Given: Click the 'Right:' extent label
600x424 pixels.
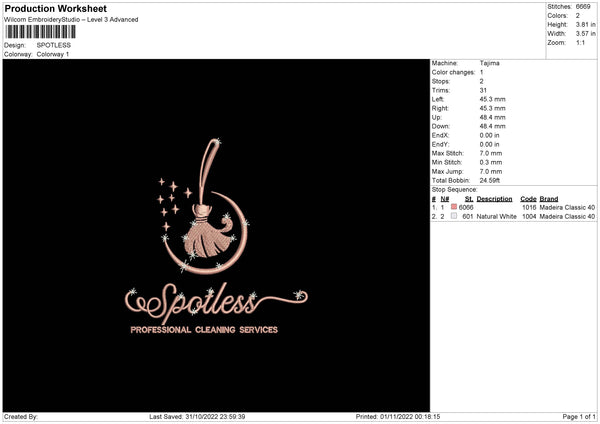Looking at the screenshot, I should click(x=440, y=108).
